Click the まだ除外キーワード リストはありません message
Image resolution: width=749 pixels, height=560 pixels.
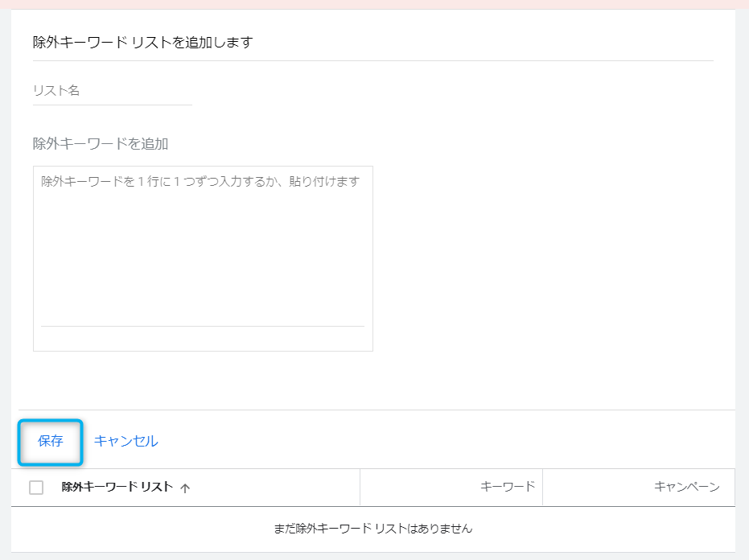[x=372, y=529]
